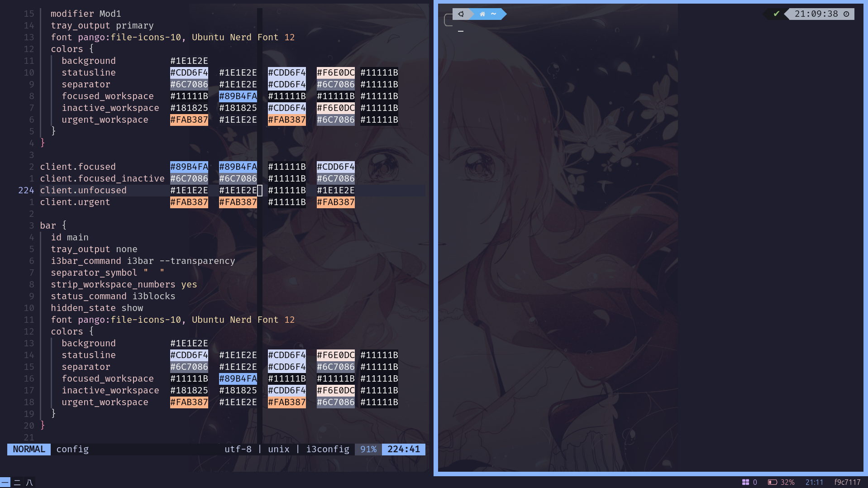Click the #89B4FA swatch on focused_workspace line 8

tap(238, 96)
